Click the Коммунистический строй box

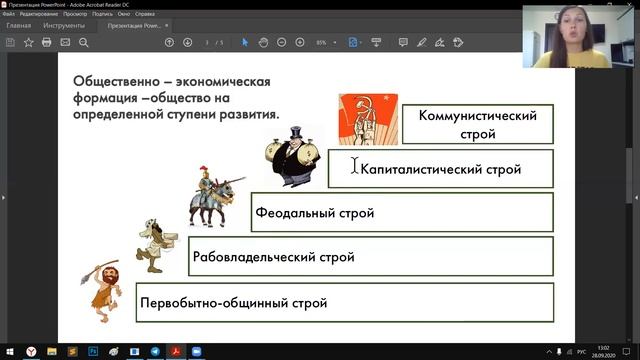[x=478, y=124]
